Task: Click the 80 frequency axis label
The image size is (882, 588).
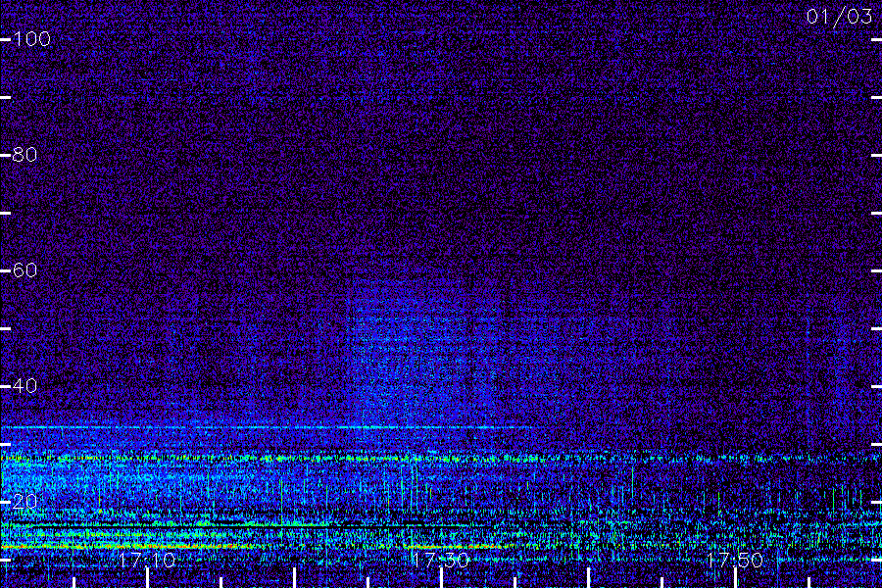Action: 24,154
